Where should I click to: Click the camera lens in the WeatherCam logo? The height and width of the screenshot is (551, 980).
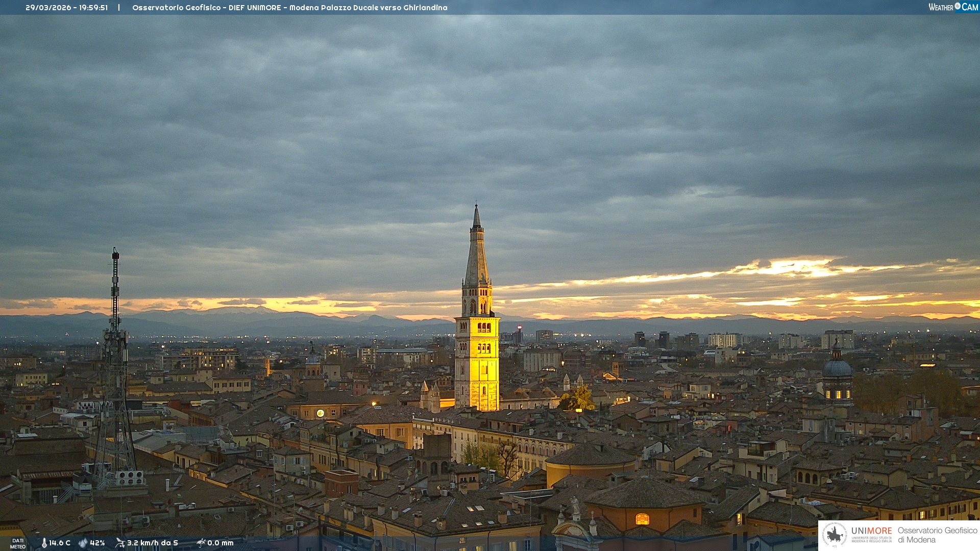click(x=958, y=6)
